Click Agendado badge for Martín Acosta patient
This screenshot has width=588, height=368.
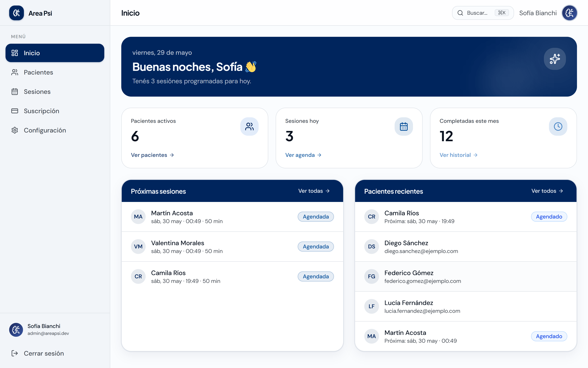(549, 336)
